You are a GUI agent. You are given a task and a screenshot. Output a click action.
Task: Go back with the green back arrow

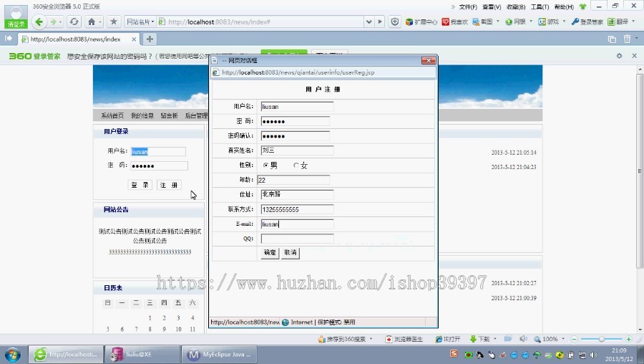click(x=39, y=21)
